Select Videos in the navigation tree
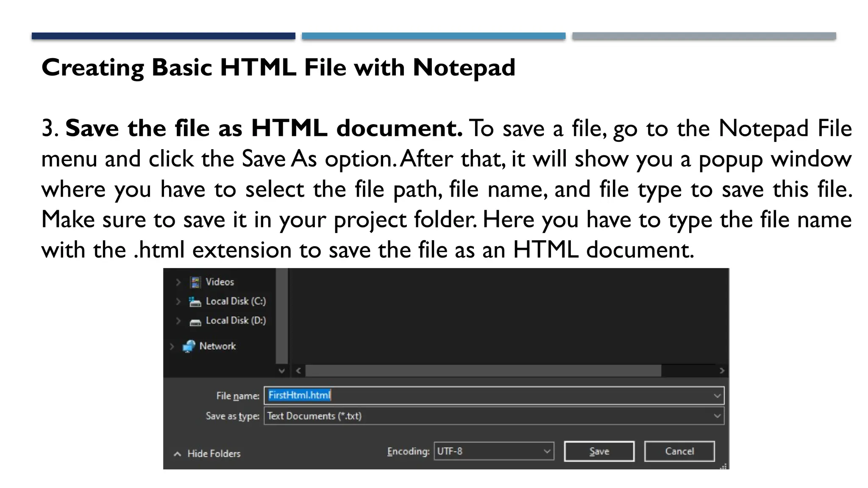The height and width of the screenshot is (488, 868). point(220,282)
